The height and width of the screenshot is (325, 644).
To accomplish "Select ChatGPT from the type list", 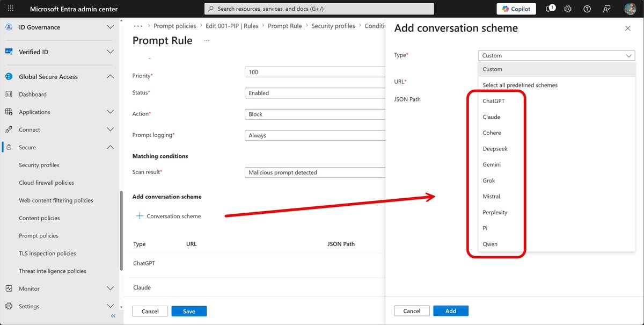I will pyautogui.click(x=557, y=100).
